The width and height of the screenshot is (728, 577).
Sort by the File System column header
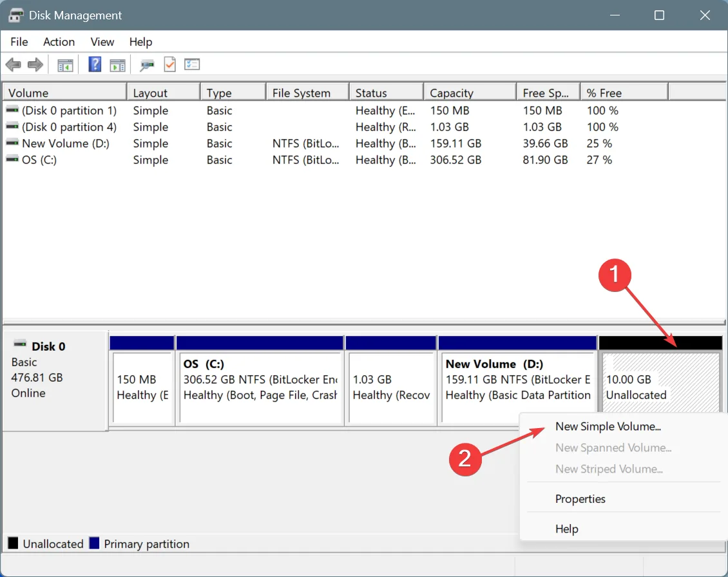pos(308,93)
